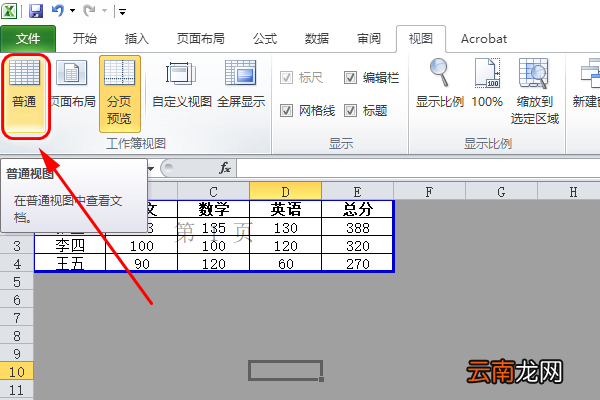600x400 pixels.
Task: Save the workbook with floppy icon
Action: 36,11
